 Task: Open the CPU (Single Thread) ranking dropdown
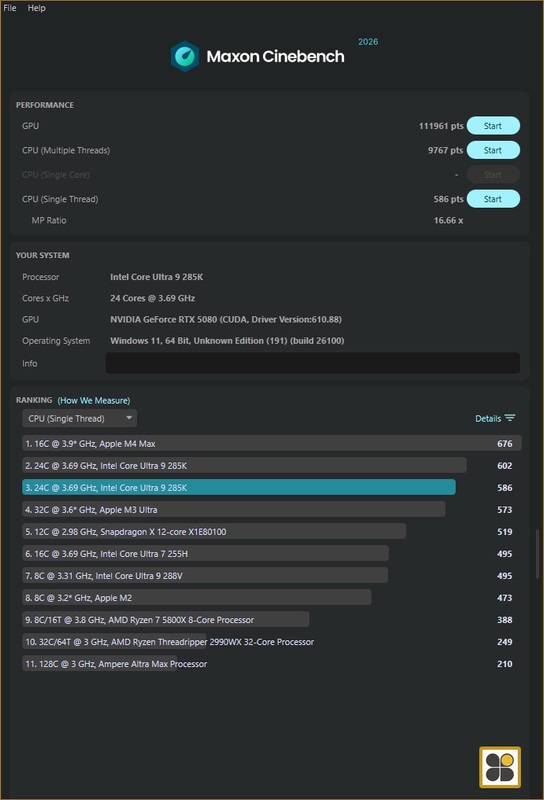tap(80, 418)
